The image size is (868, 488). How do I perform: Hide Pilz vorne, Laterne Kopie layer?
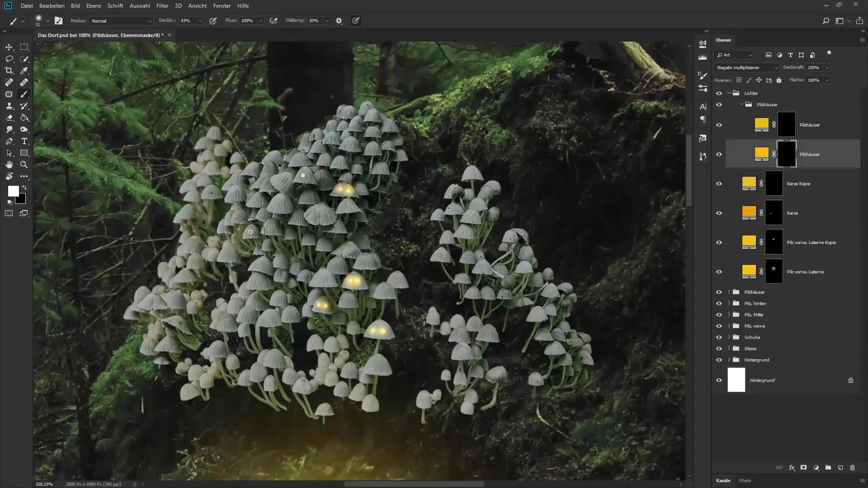tap(719, 242)
